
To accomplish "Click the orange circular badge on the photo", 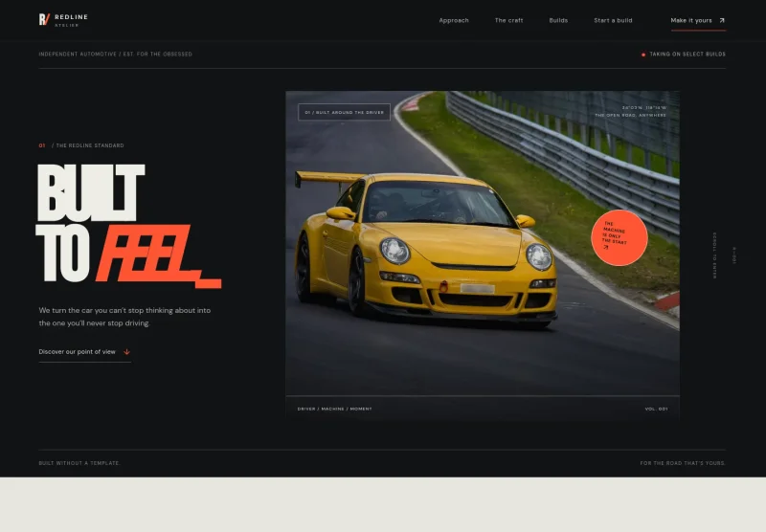I will point(619,237).
